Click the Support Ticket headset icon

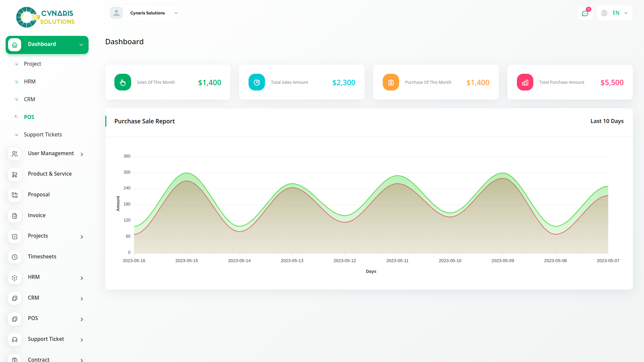14,340
